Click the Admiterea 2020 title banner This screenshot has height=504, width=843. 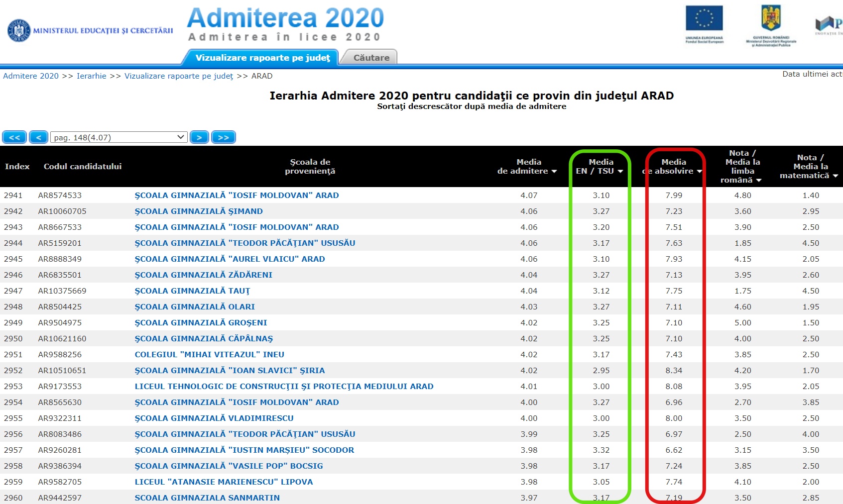(285, 24)
